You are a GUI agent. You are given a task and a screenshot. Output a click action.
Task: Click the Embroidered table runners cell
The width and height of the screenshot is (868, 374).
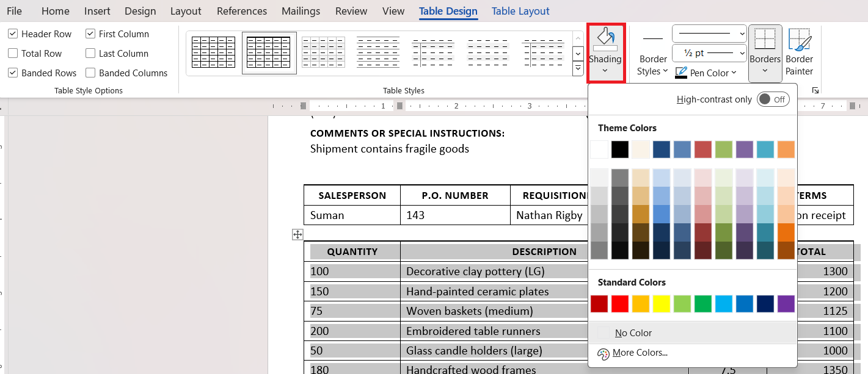point(473,331)
